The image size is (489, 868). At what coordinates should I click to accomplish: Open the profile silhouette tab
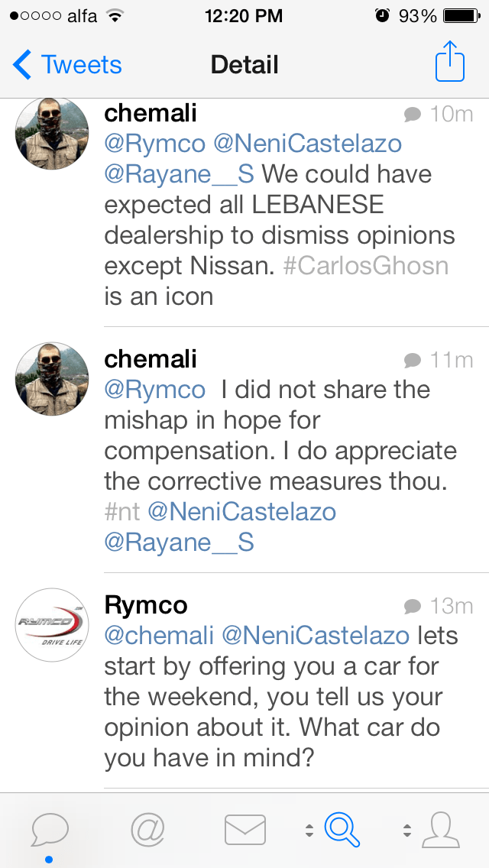click(439, 828)
